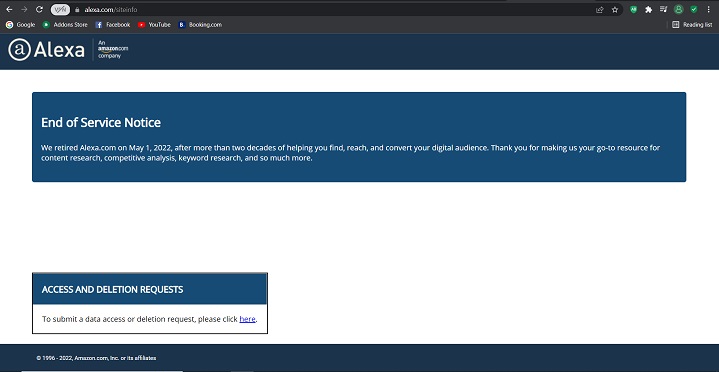Open the green profile avatar

coord(679,9)
